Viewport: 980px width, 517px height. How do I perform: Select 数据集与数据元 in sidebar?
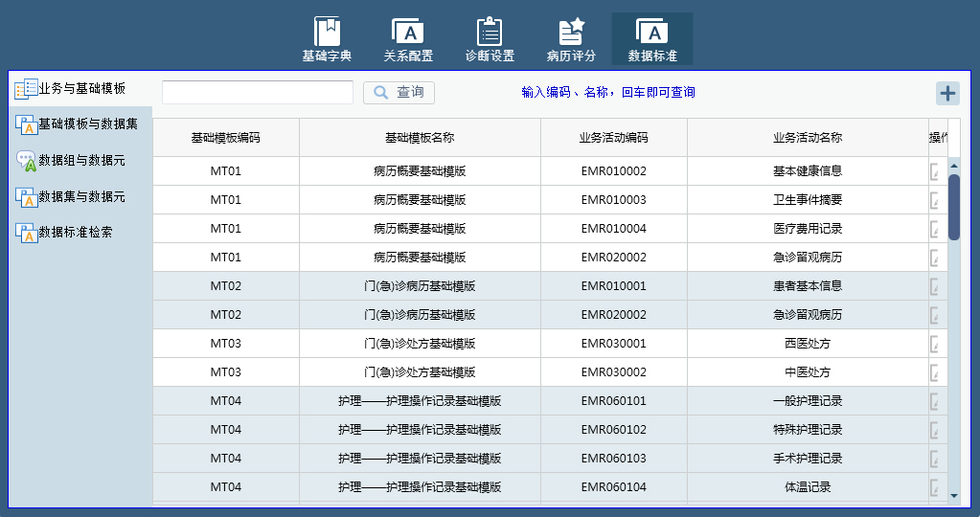pyautogui.click(x=80, y=196)
